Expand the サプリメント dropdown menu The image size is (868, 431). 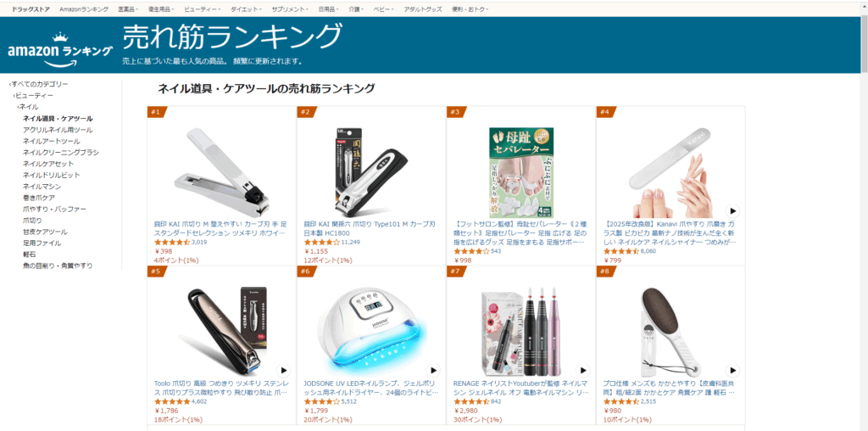(x=292, y=9)
